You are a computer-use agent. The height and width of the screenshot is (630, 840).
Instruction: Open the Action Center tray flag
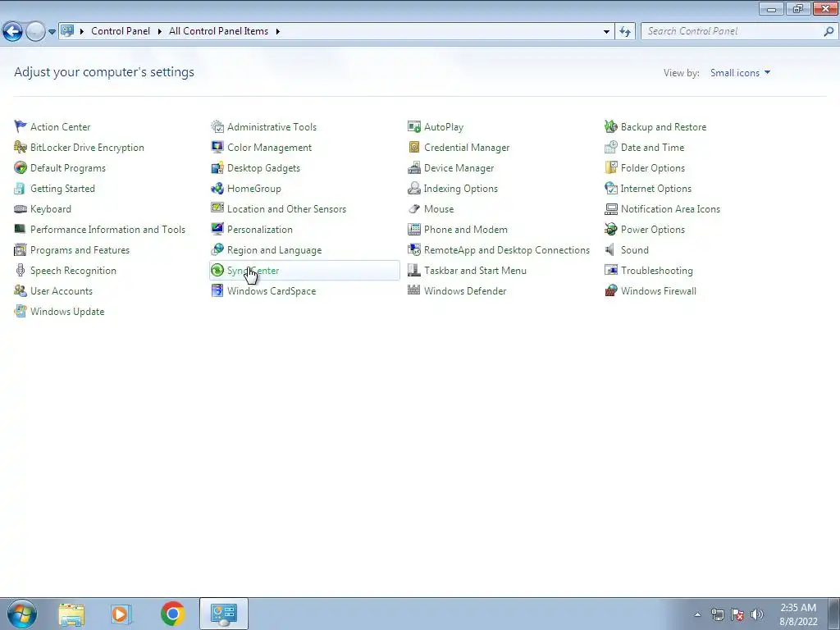click(737, 614)
